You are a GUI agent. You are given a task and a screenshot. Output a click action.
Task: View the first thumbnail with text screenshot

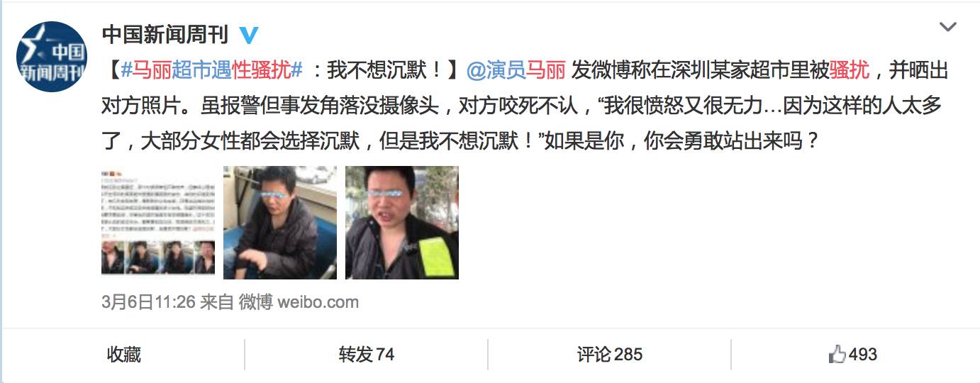pyautogui.click(x=158, y=223)
